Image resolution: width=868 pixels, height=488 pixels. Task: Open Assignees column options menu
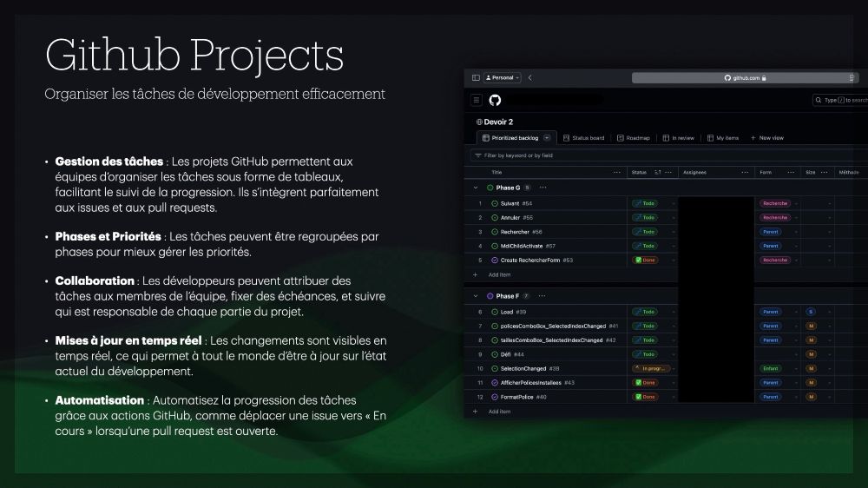[x=745, y=172]
